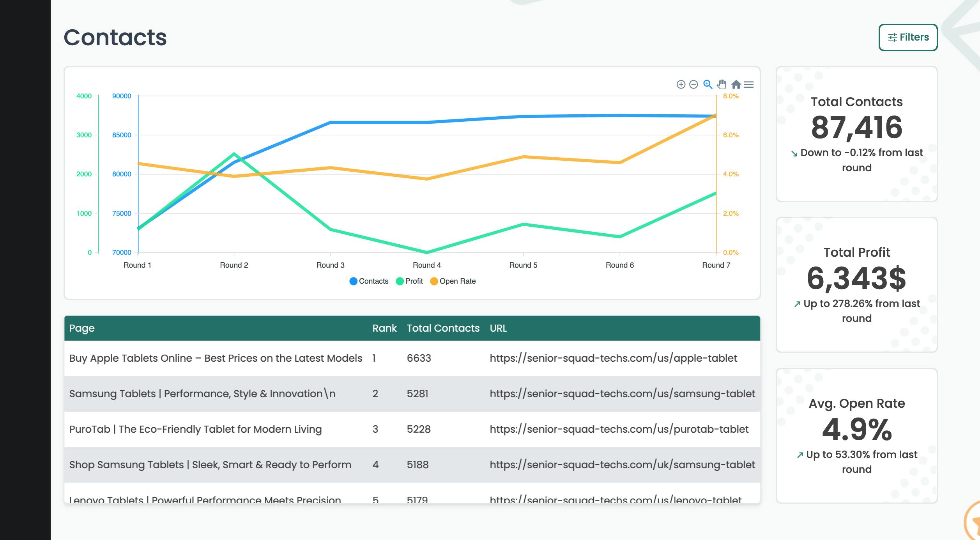The width and height of the screenshot is (980, 540).
Task: Zoom in on the chart
Action: pos(681,84)
